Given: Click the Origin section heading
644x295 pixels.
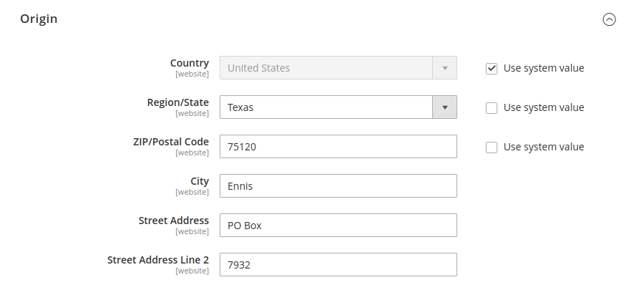Looking at the screenshot, I should click(39, 19).
